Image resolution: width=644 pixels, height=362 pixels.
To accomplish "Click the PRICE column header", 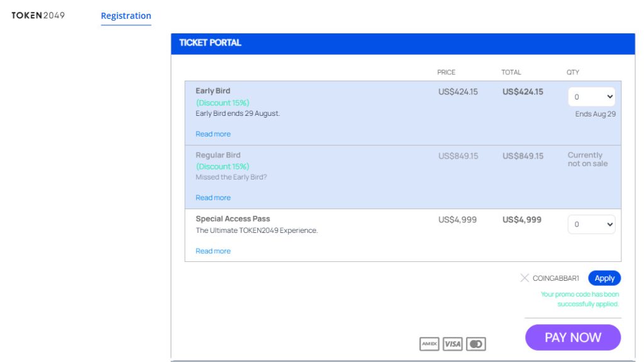I will (x=446, y=72).
